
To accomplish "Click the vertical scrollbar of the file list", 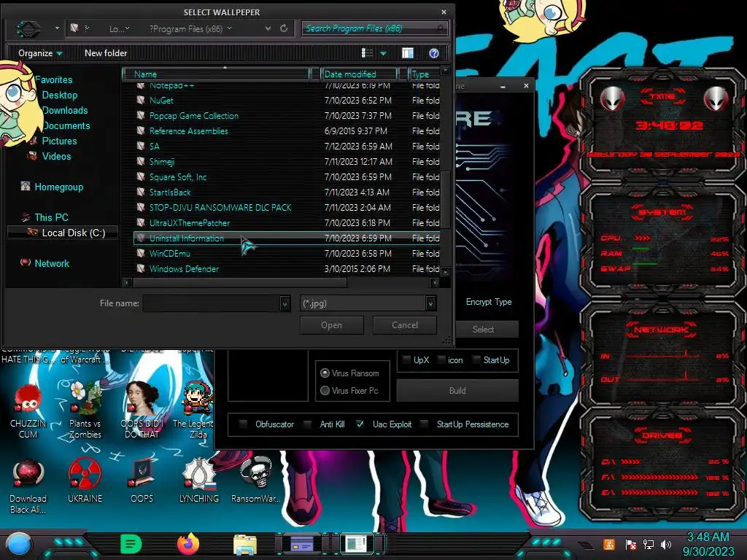I will [x=445, y=199].
